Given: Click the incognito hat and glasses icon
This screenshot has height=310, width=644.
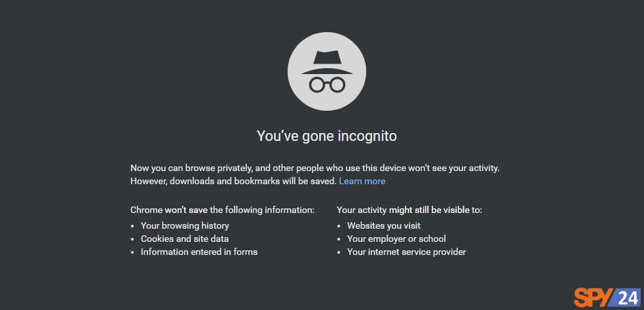Looking at the screenshot, I should [327, 71].
